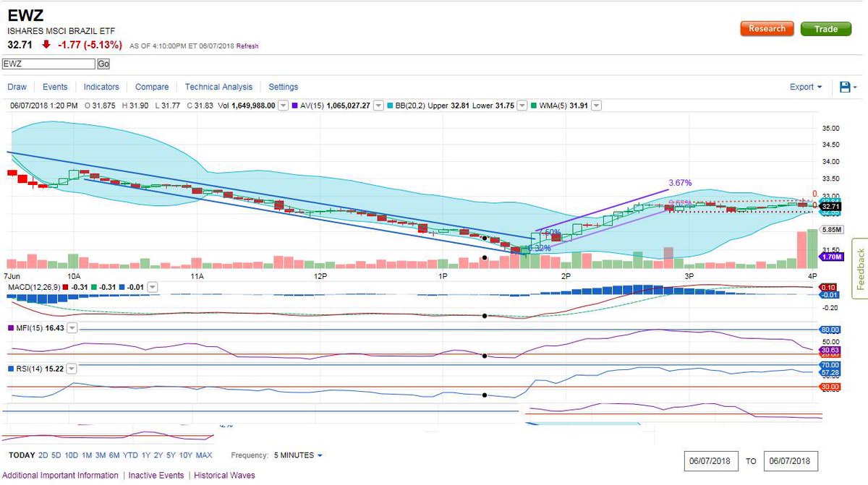
Task: Click the RSI 70.00 level tag
Action: click(x=829, y=366)
